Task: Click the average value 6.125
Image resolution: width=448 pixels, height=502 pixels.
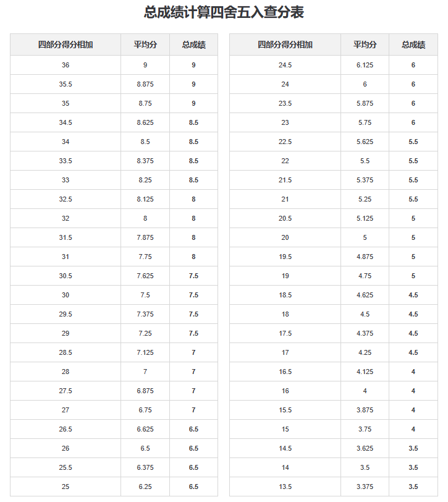Action: tap(365, 65)
